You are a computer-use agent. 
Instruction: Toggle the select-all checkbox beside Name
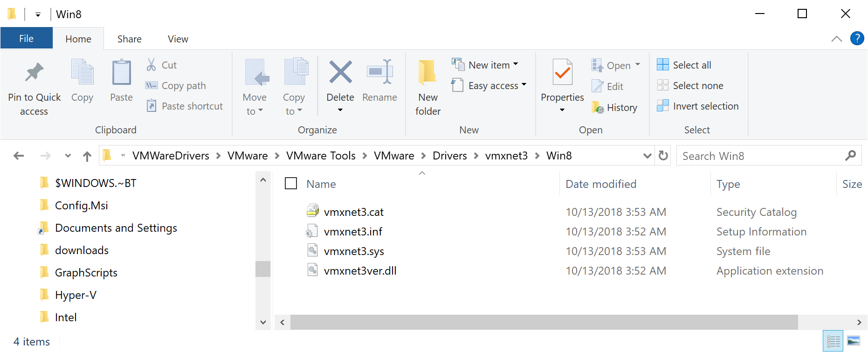coord(291,183)
